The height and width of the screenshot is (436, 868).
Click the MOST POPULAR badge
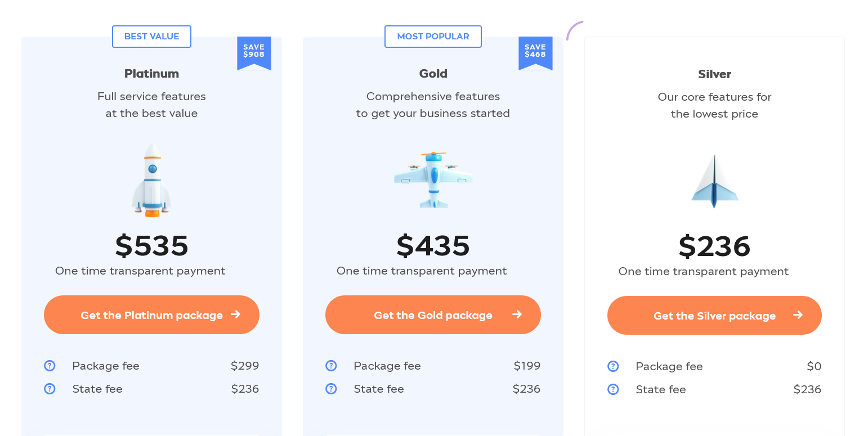point(433,37)
